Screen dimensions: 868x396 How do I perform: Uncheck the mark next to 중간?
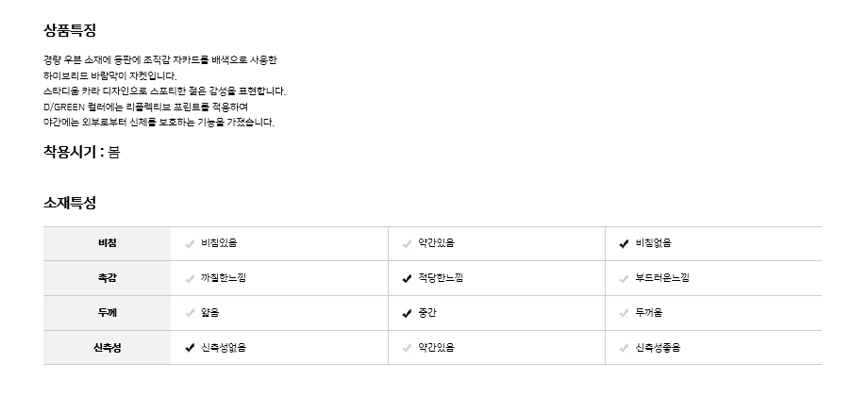pos(407,313)
